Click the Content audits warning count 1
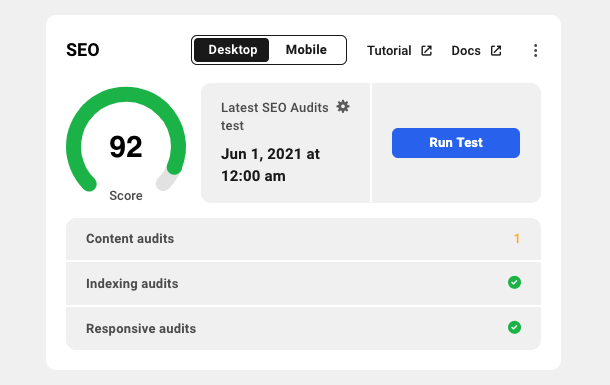Viewport: 610px width, 385px height. tap(517, 239)
